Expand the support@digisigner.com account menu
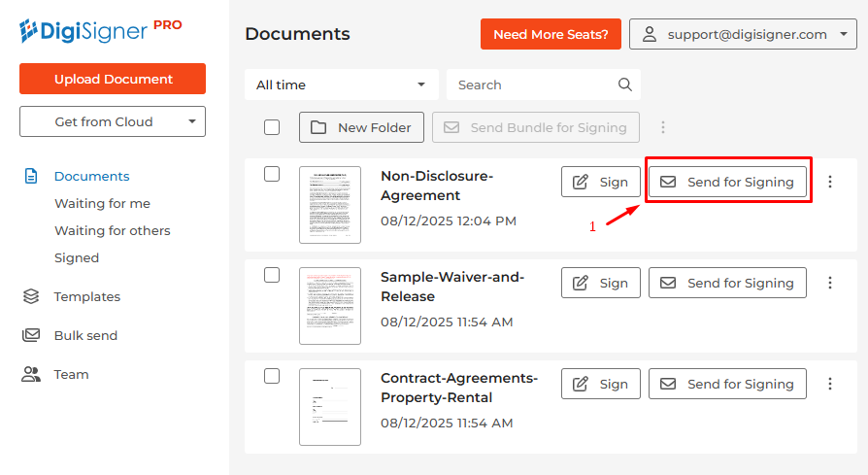868x475 pixels. click(x=743, y=34)
